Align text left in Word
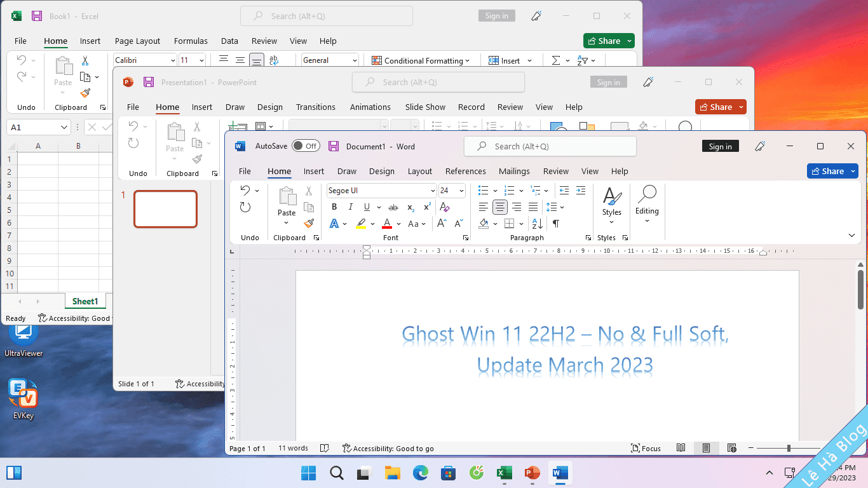 [x=484, y=207]
